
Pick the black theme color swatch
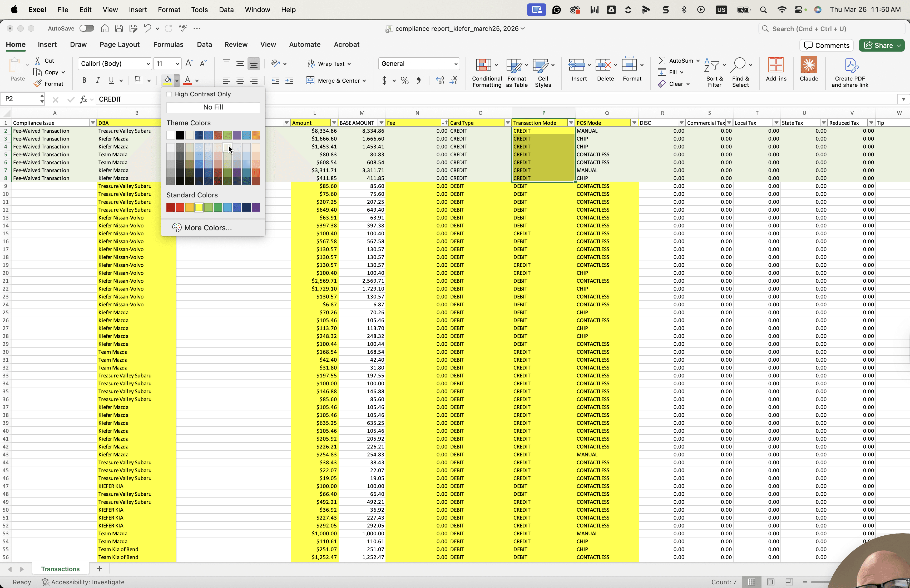[x=180, y=135]
